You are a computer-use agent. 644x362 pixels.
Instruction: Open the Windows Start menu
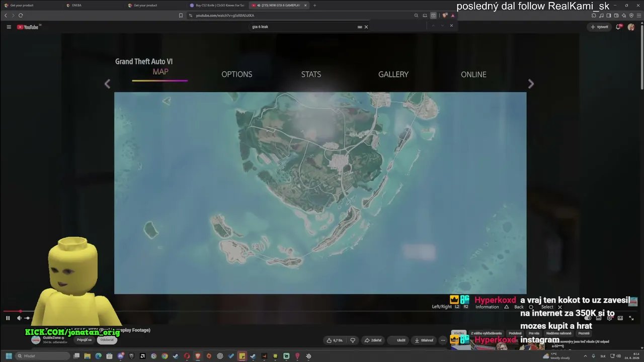pyautogui.click(x=9, y=356)
